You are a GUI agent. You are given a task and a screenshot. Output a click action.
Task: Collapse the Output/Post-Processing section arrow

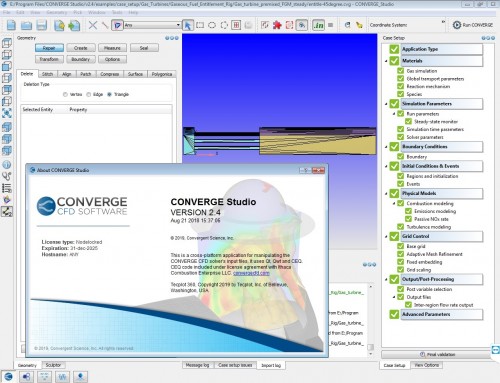(x=386, y=279)
